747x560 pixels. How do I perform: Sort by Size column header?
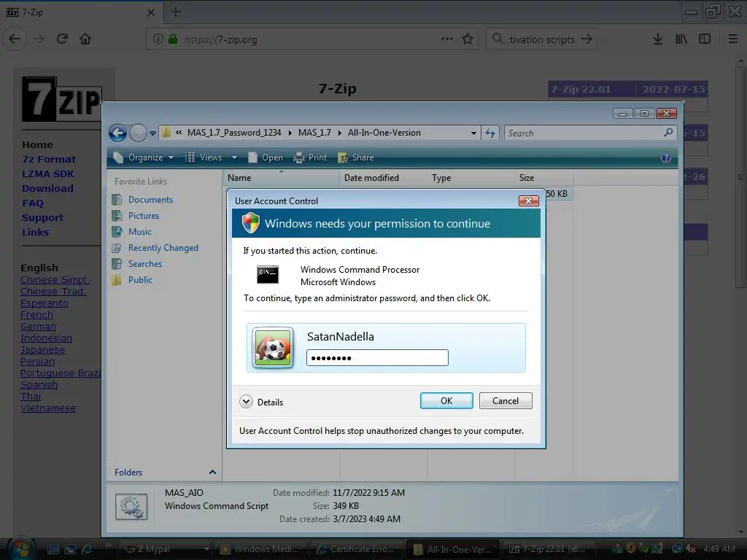544,178
